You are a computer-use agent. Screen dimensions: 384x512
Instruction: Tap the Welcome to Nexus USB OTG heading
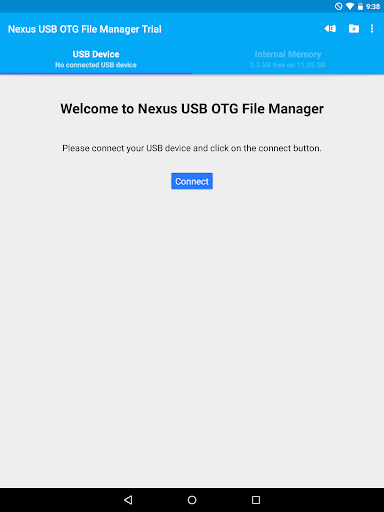[192, 109]
